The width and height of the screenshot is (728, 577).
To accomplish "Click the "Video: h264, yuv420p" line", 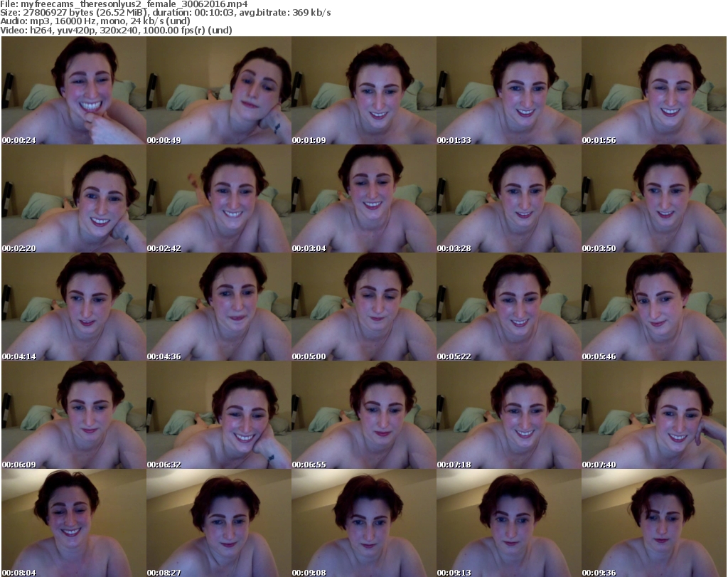I will [116, 30].
